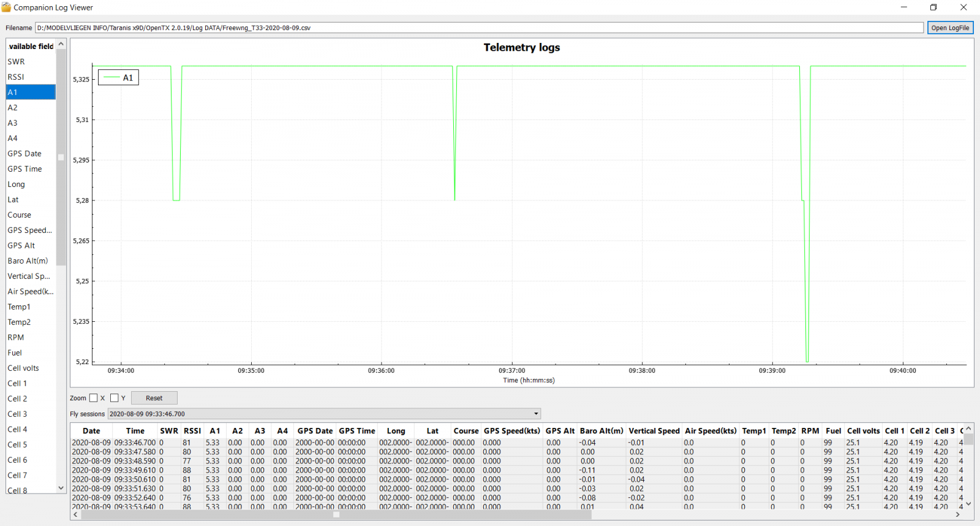Select Cell 2 in the fields list

coord(31,398)
